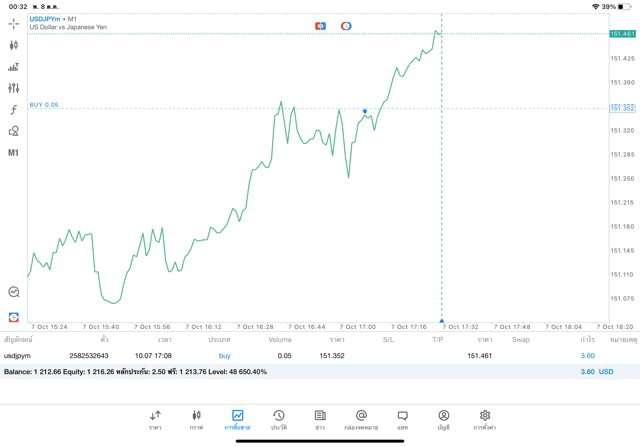Sort positions by กำไร (profit) column header
Screen dimensions: 640x447
coord(587,339)
